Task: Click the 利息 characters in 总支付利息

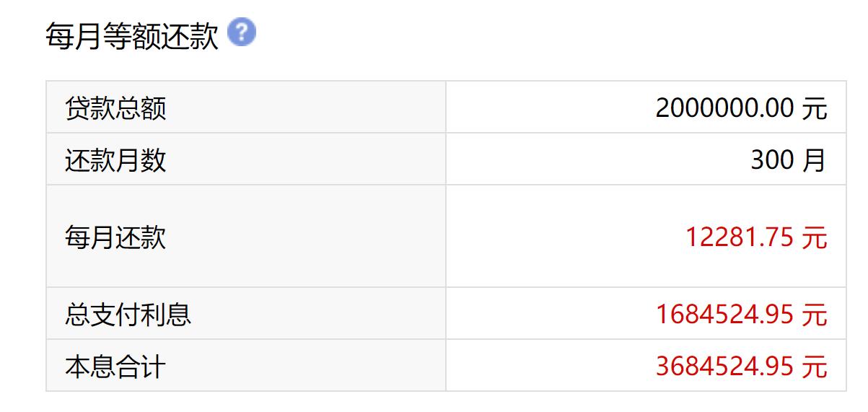Action: 166,315
